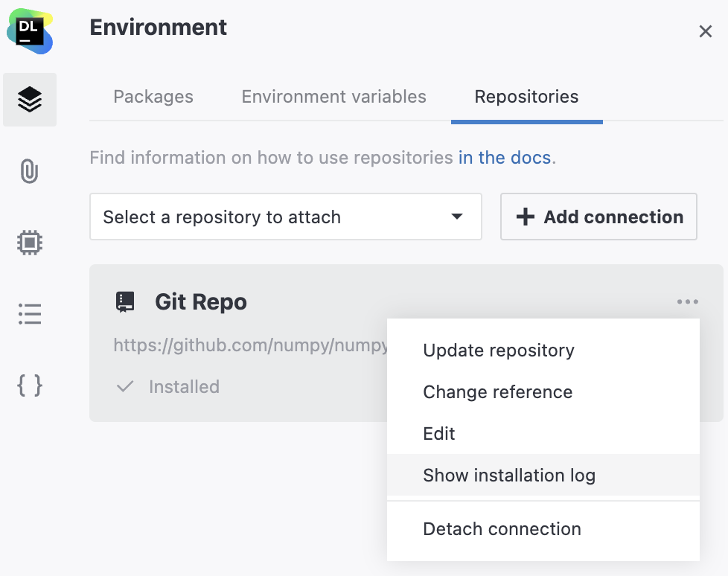Open the repository selection dropdown
This screenshot has height=576, width=728.
coord(285,217)
